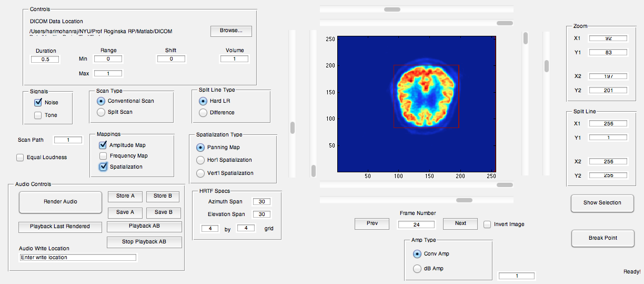Toggle the Spatialization mapping checkbox

click(x=103, y=167)
